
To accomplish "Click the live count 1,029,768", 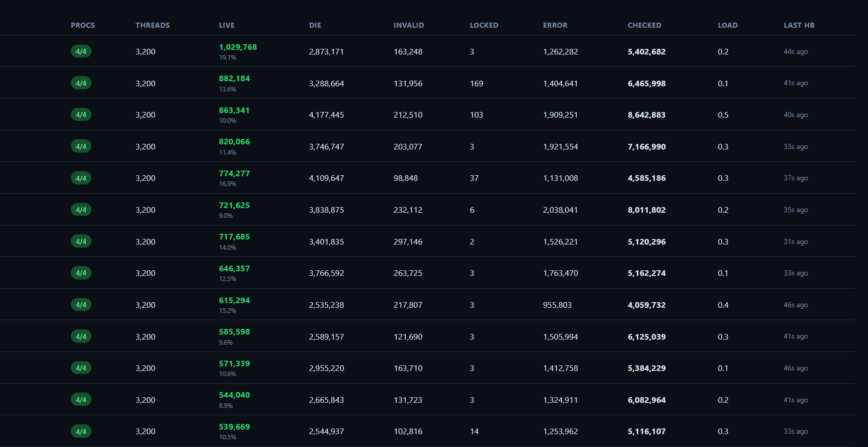I will pyautogui.click(x=238, y=47).
